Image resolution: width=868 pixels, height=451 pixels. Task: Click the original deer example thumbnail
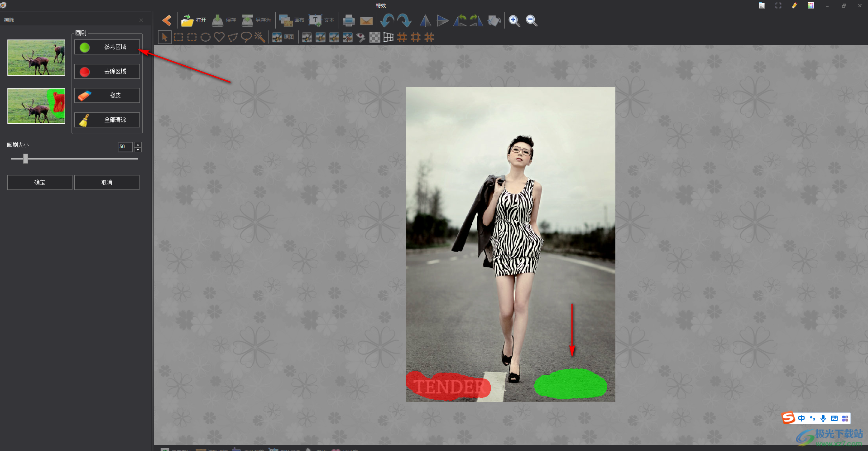click(36, 58)
